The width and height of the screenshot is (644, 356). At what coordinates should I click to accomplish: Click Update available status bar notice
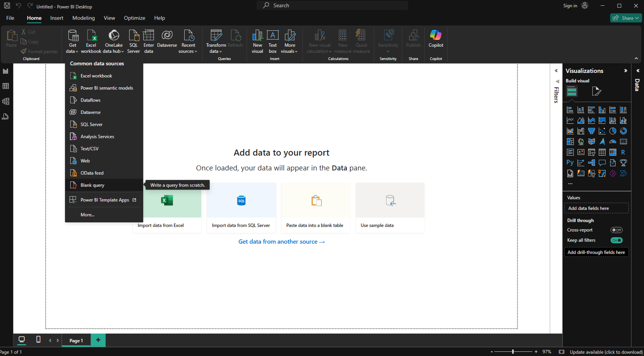click(606, 352)
